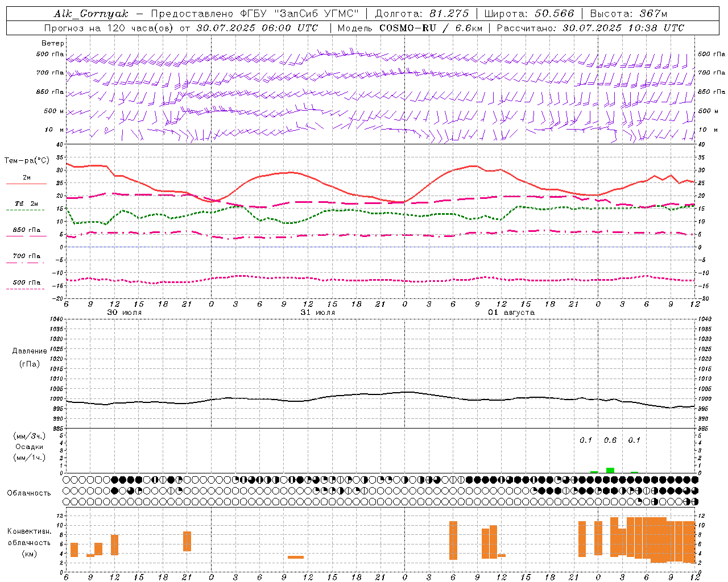Click the tall orange bar at 06h on 1 August
The image size is (728, 582).
click(453, 541)
